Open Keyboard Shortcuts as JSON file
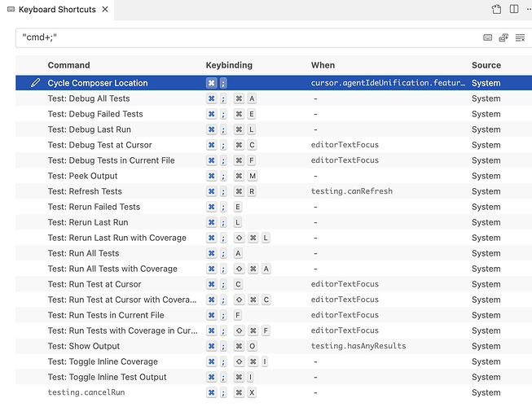This screenshot has height=407, width=532. (496, 10)
